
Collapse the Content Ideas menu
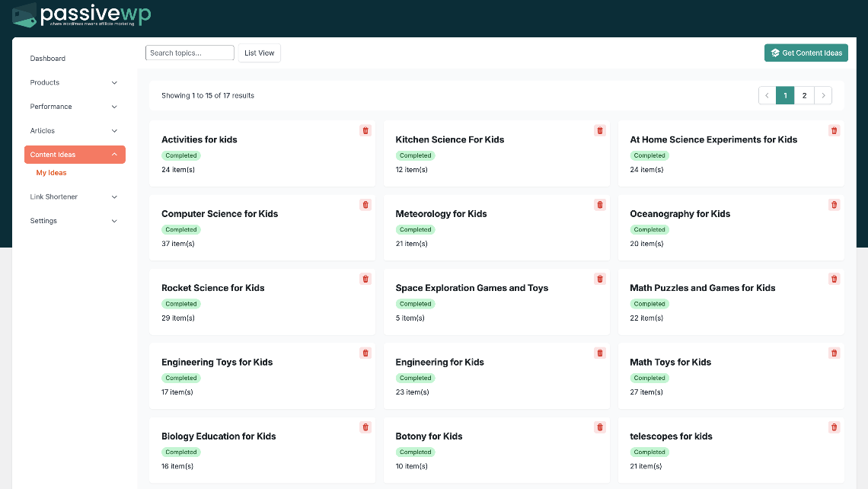tap(75, 155)
